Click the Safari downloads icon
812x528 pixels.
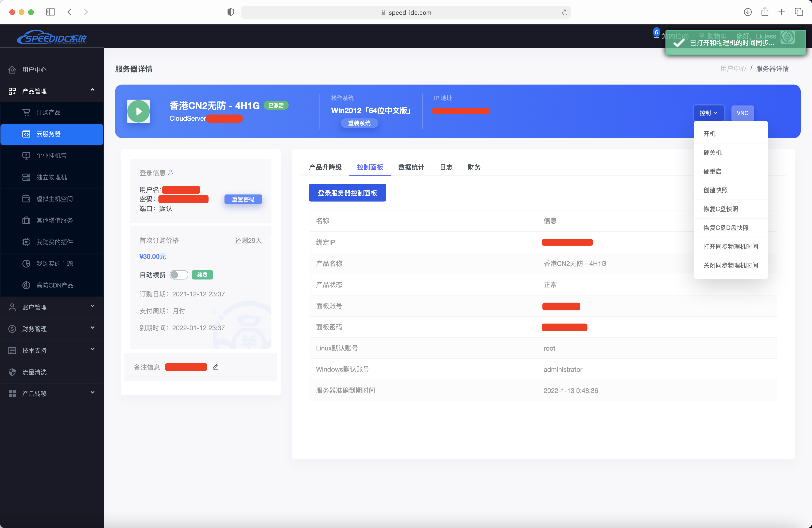[x=747, y=12]
